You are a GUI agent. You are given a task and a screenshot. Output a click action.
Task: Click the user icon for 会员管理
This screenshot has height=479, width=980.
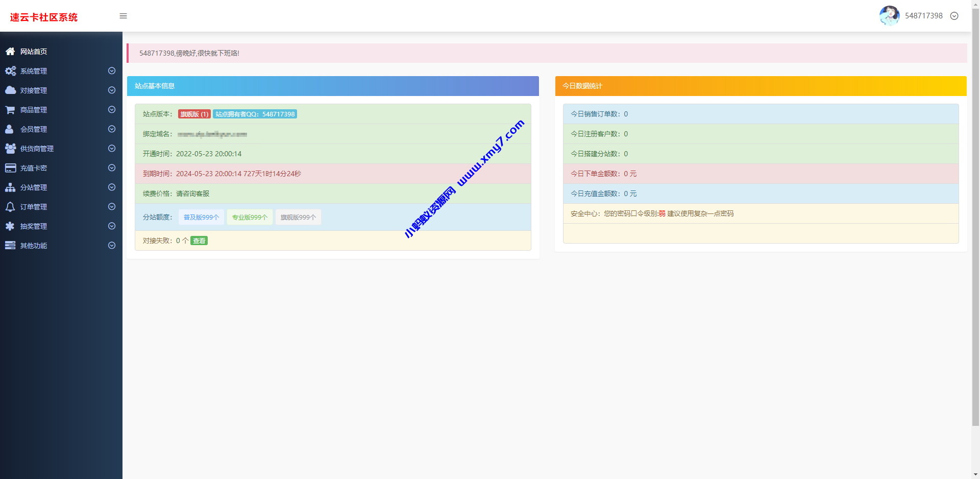point(10,129)
